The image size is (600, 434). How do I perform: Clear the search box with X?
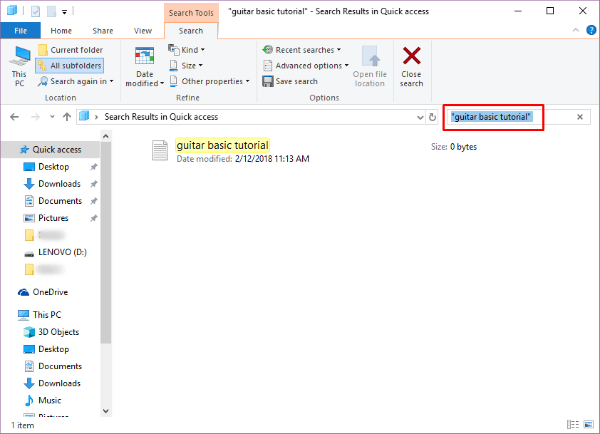(x=580, y=117)
